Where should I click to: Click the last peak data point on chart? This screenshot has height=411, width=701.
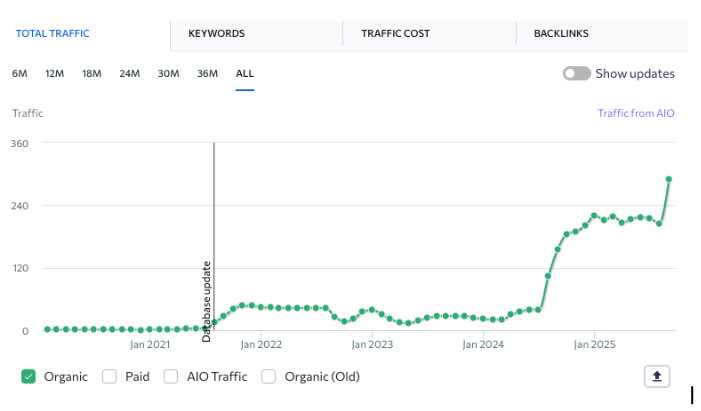pyautogui.click(x=668, y=179)
